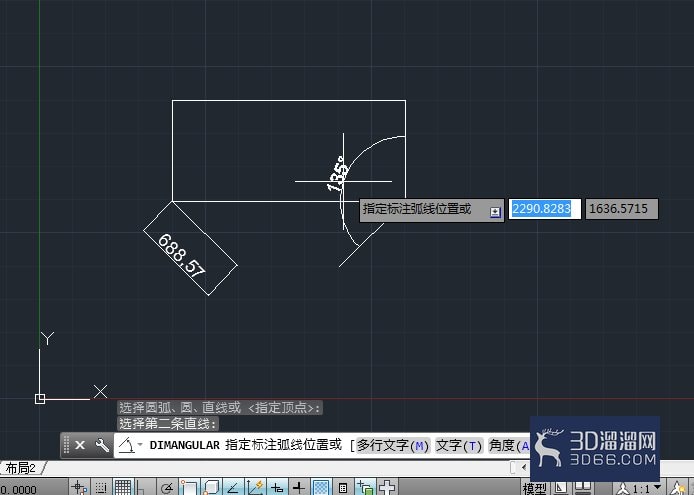Click the 135° angular dimension text

click(x=336, y=174)
